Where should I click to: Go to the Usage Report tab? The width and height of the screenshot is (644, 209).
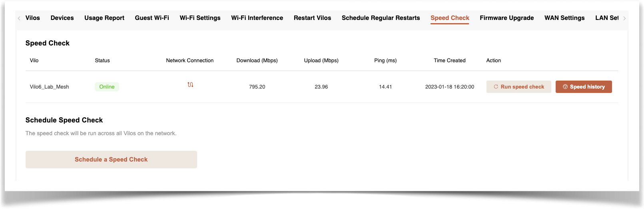pyautogui.click(x=104, y=18)
